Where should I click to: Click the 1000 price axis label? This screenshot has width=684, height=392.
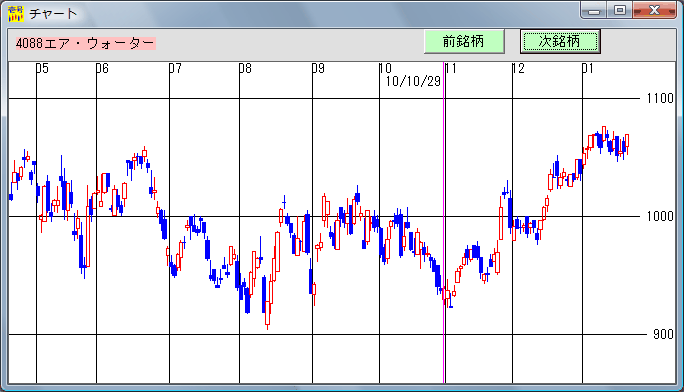tap(660, 216)
